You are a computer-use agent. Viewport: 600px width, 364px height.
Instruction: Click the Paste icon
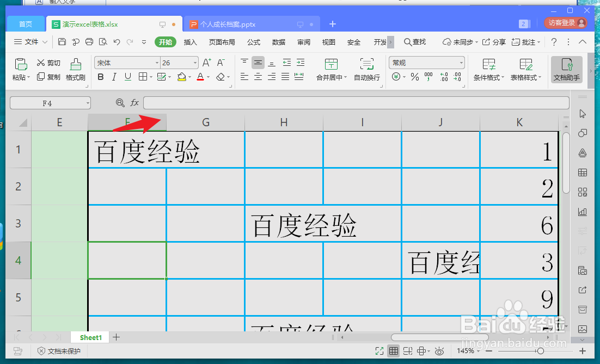coord(21,64)
